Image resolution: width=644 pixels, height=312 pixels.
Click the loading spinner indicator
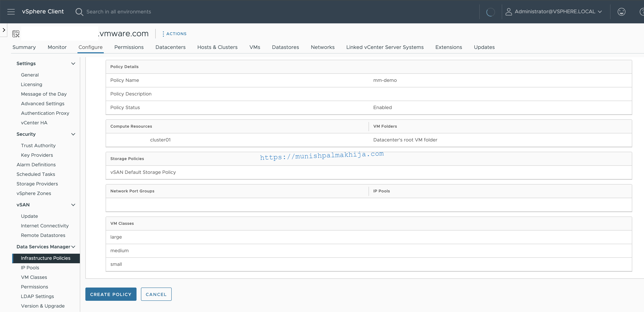pyautogui.click(x=491, y=12)
